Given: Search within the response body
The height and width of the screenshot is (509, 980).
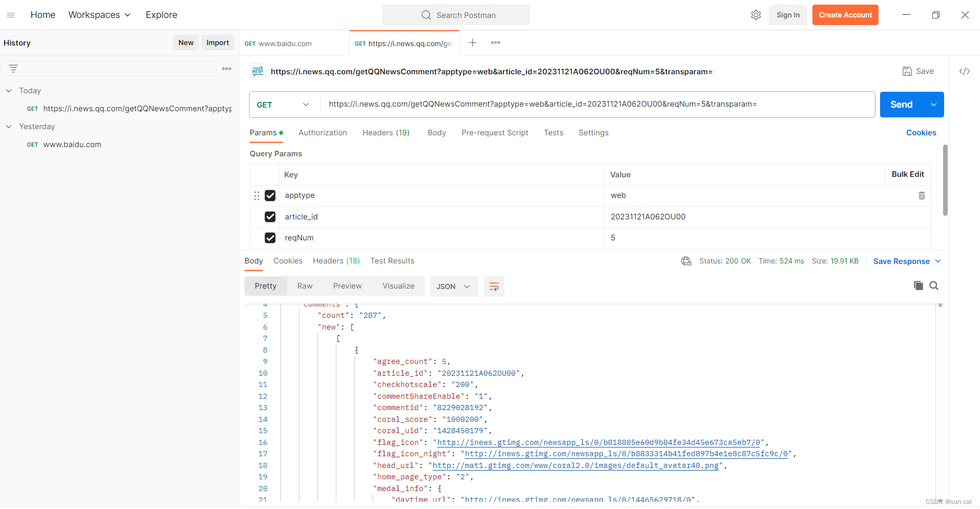Looking at the screenshot, I should [x=934, y=286].
